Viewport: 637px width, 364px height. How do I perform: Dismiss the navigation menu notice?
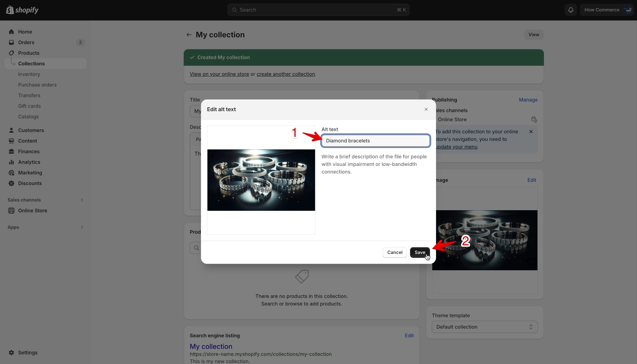click(x=531, y=131)
